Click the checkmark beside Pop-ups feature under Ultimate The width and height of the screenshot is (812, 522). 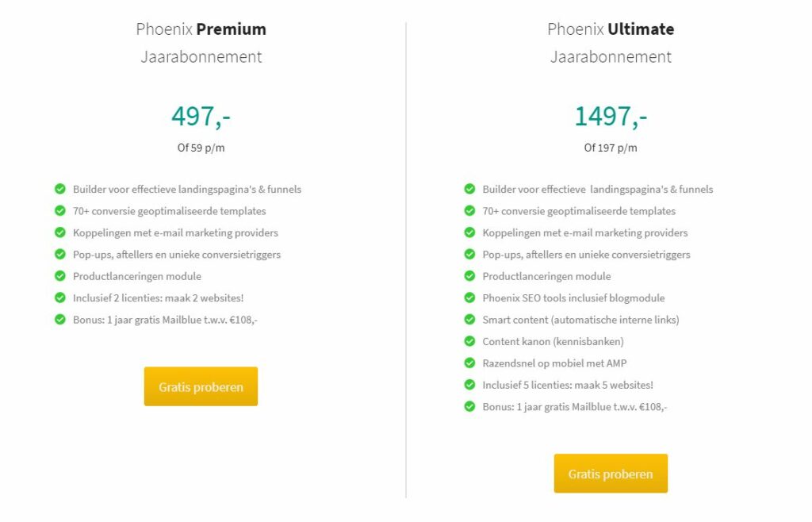click(468, 255)
